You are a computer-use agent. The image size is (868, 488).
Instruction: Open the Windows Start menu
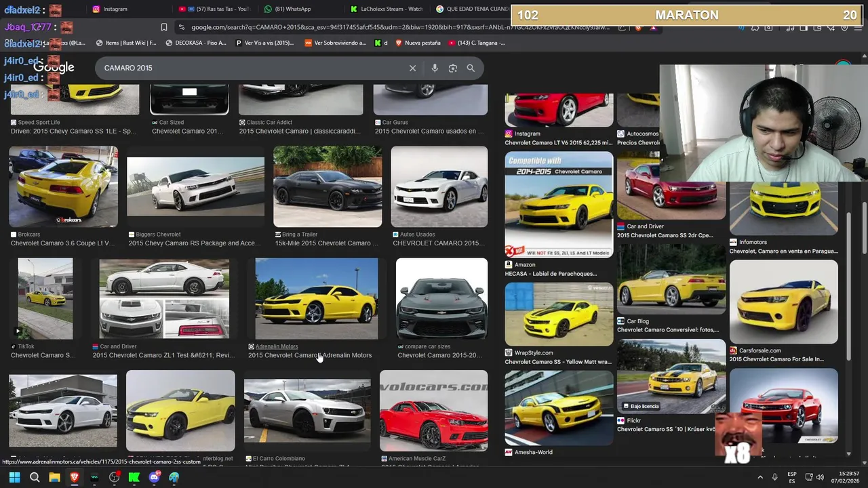14,477
